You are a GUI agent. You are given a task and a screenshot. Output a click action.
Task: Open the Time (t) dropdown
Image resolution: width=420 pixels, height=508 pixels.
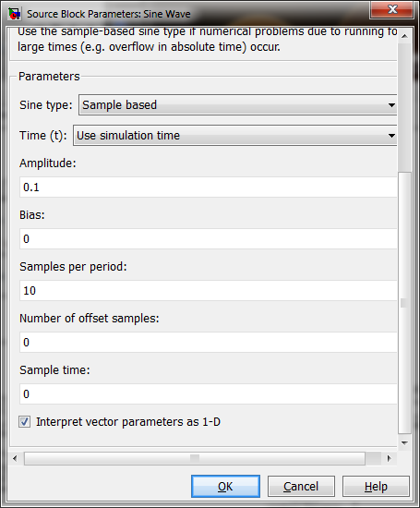coord(235,136)
